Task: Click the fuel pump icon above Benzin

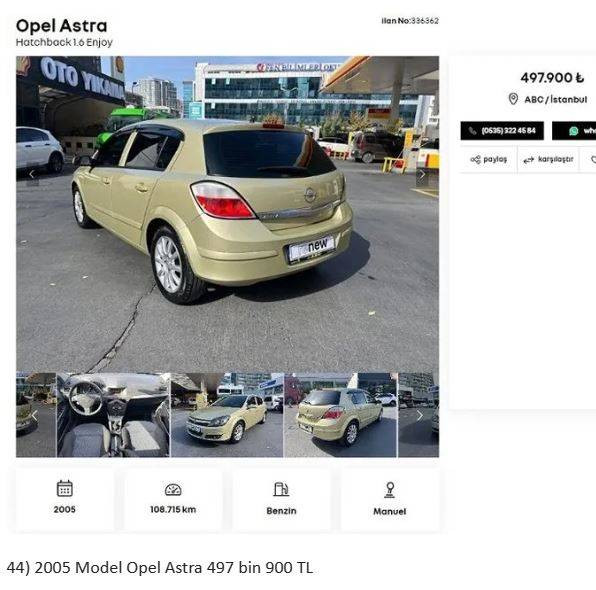Action: [x=281, y=489]
